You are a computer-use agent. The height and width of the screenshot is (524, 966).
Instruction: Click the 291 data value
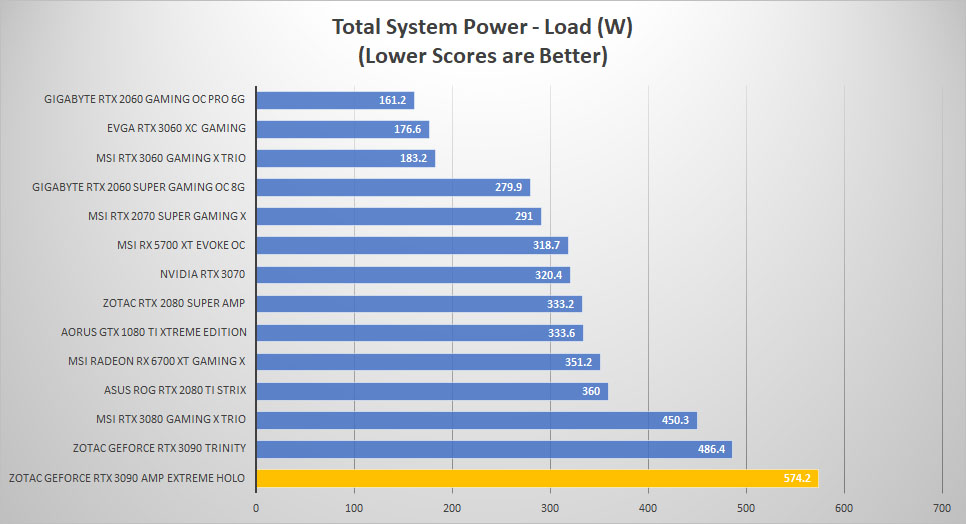524,216
